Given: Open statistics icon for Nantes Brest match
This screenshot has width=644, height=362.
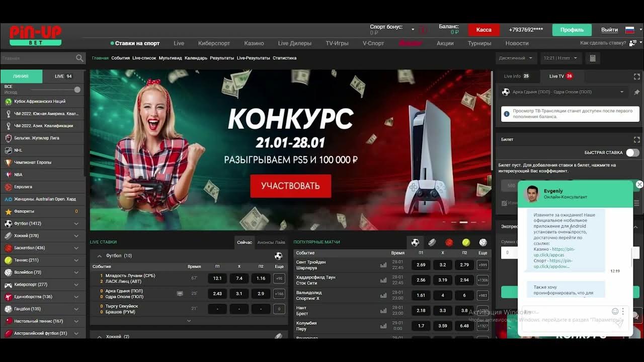Looking at the screenshot, I should coord(383,311).
